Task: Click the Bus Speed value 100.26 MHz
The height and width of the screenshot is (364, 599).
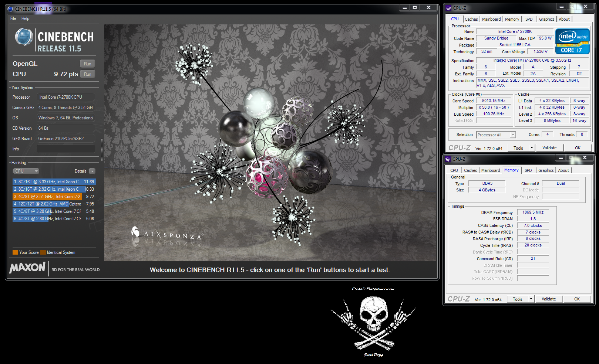Action: [x=494, y=114]
